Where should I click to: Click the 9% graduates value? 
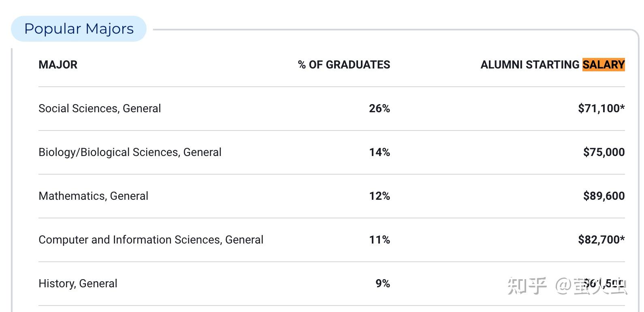click(382, 284)
